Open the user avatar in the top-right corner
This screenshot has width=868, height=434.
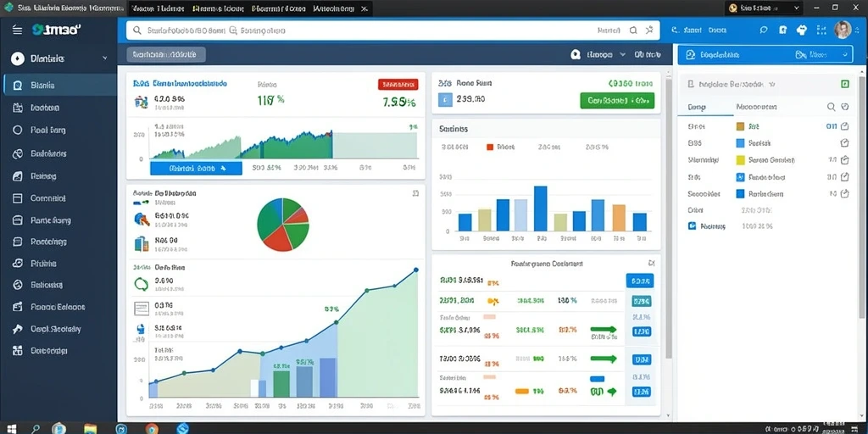coord(843,30)
